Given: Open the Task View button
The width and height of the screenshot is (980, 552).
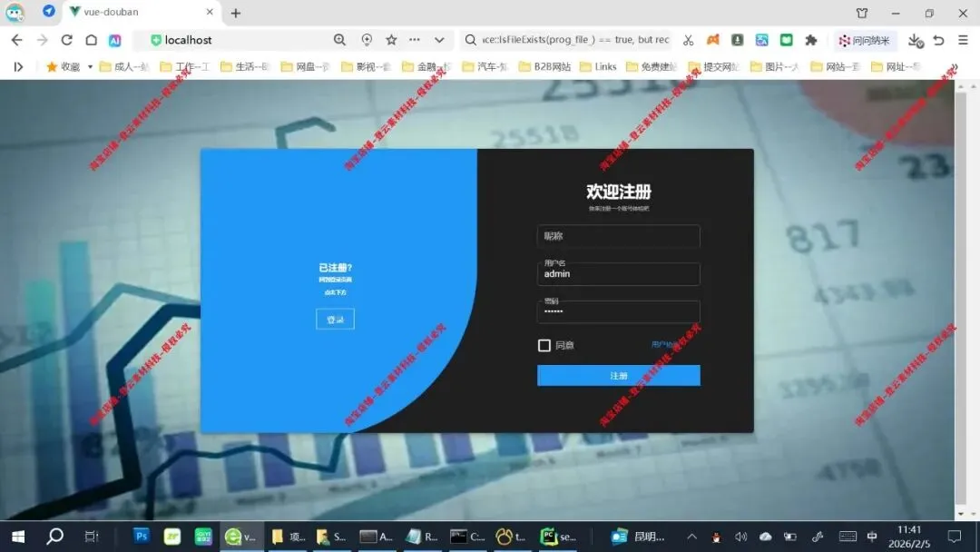Looking at the screenshot, I should tap(92, 537).
